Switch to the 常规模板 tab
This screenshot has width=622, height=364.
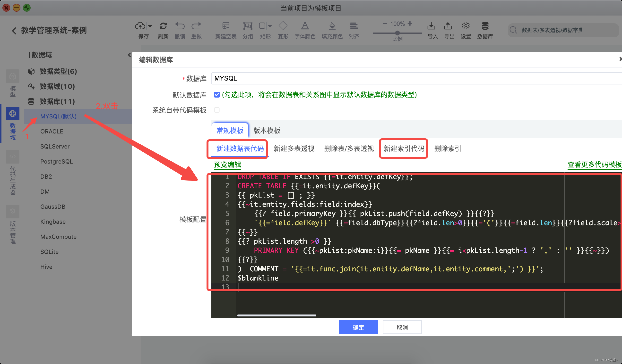pos(230,130)
